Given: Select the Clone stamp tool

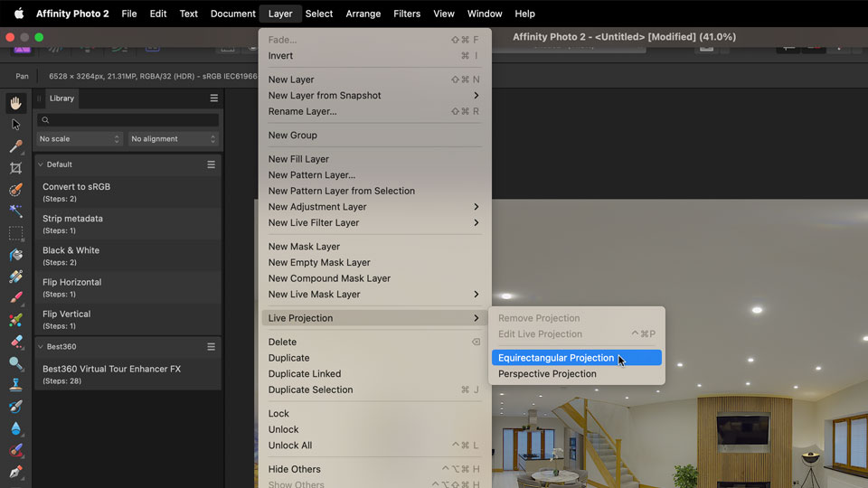Looking at the screenshot, I should [x=15, y=385].
